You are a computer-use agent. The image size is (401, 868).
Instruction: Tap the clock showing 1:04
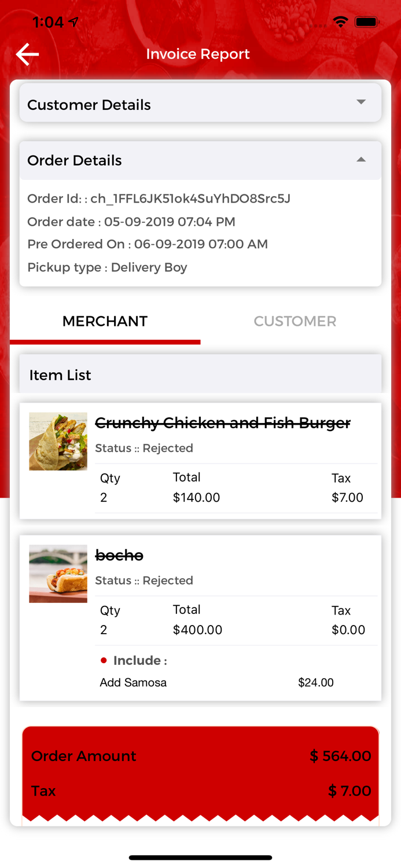click(x=50, y=21)
